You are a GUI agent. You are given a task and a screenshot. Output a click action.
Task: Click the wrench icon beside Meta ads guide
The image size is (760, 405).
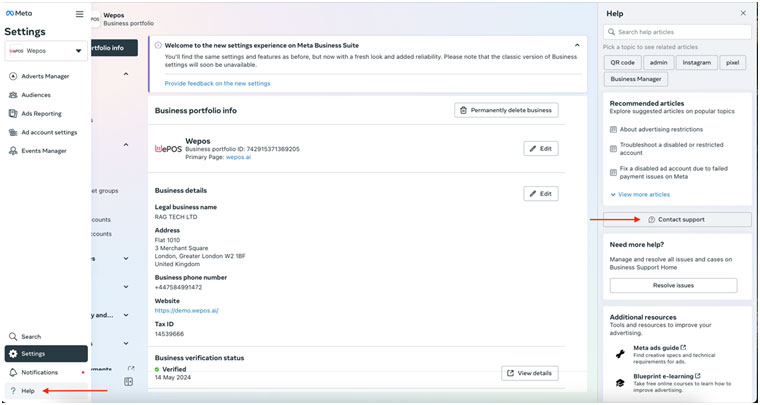point(620,354)
